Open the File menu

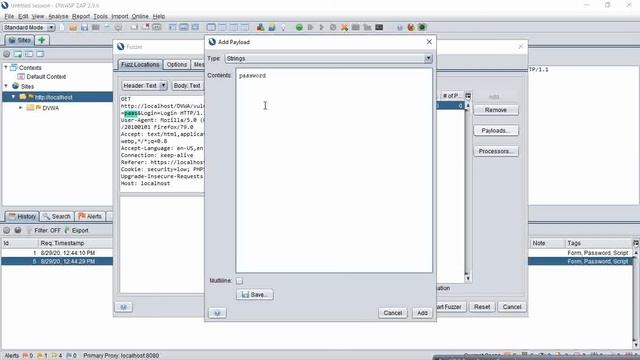point(9,16)
